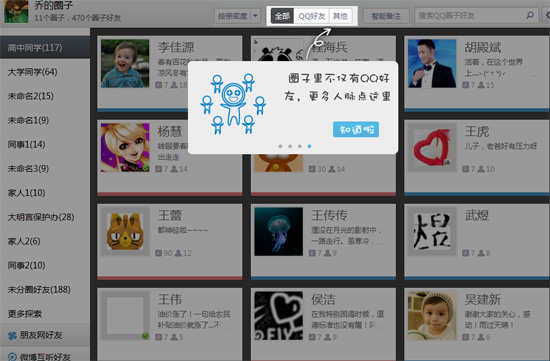
Task: Open 李佳源's name link
Action: click(x=176, y=47)
